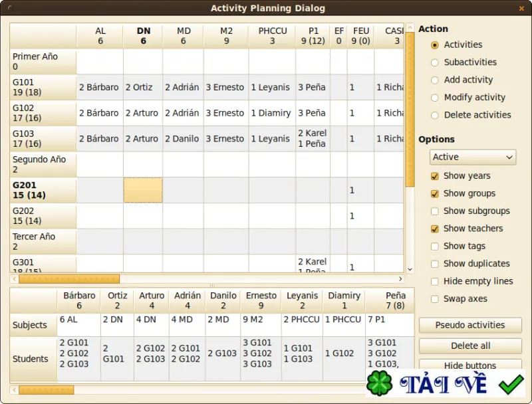Screen dimensions: 532x404
Task: Click the Delete all button
Action: pos(470,346)
